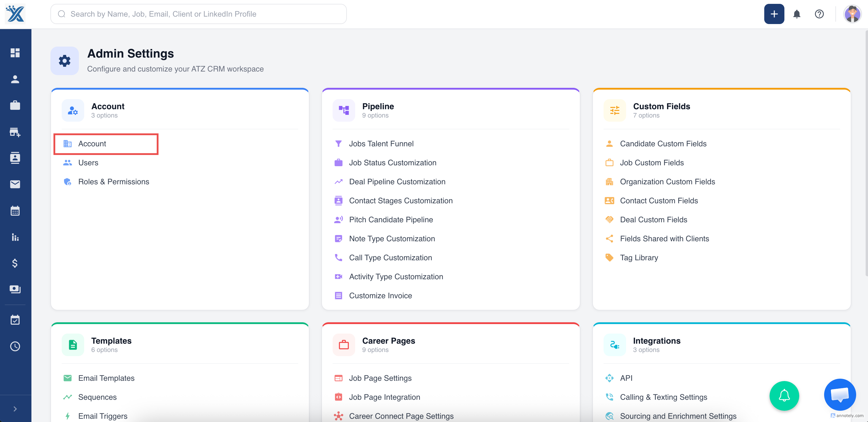The width and height of the screenshot is (868, 422).
Task: Open contacts badge icon in sidebar
Action: pos(15,158)
